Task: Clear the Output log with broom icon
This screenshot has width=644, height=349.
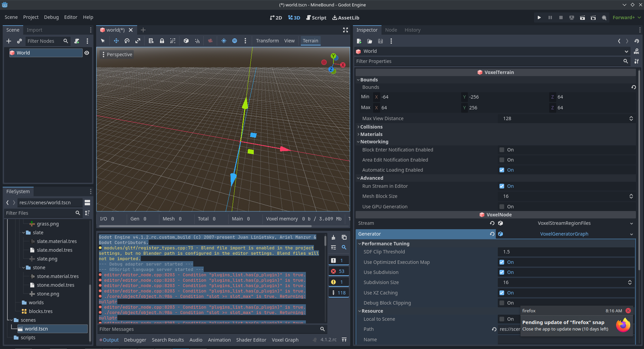Action: point(333,237)
